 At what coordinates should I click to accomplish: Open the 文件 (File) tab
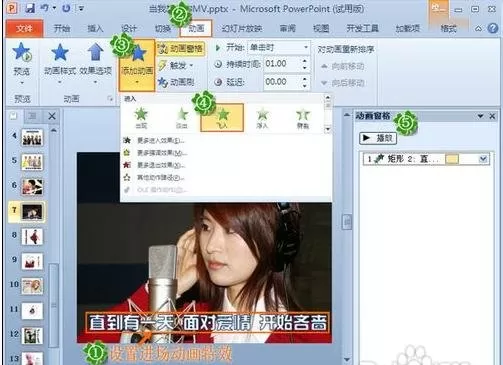(24, 28)
